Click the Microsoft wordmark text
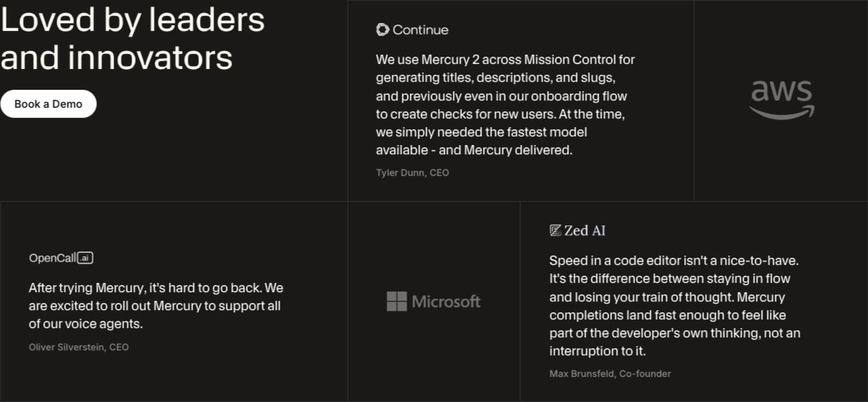This screenshot has height=402, width=868. 446,301
